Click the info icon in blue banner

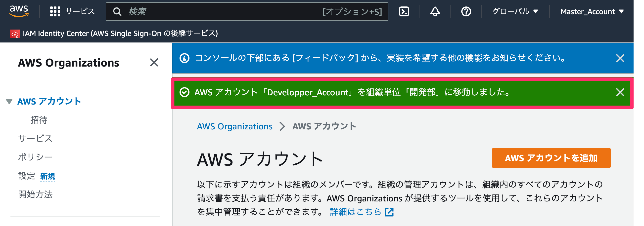[x=184, y=58]
